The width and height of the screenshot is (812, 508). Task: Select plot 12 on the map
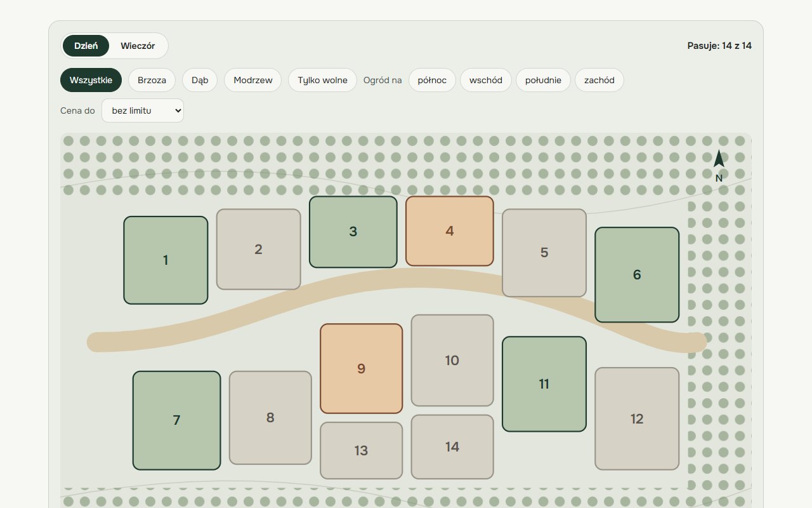coord(637,419)
